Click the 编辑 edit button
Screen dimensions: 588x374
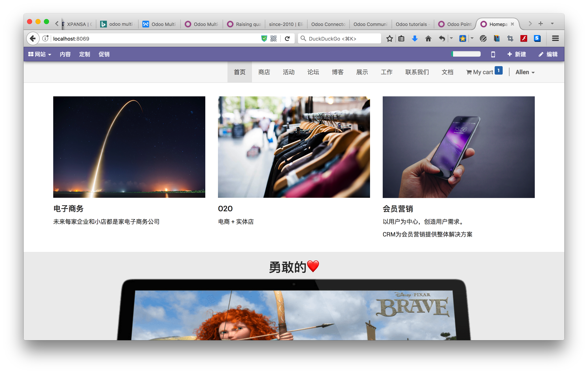tap(548, 54)
